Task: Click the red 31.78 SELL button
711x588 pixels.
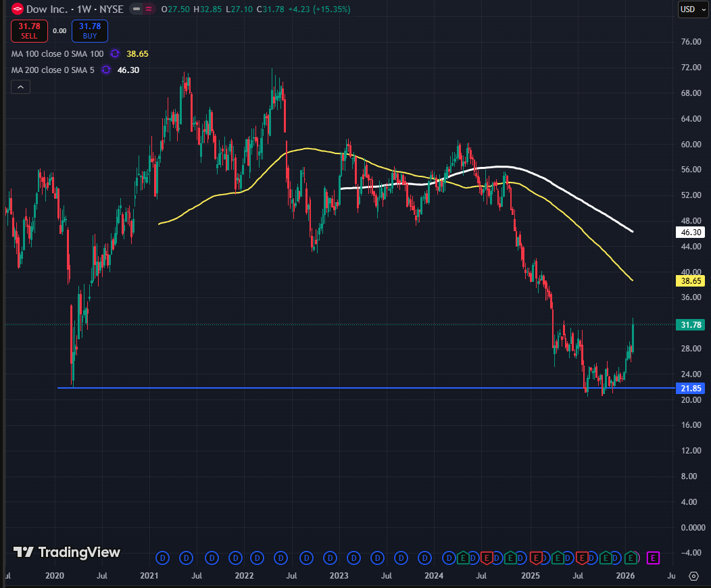Action: [29, 31]
